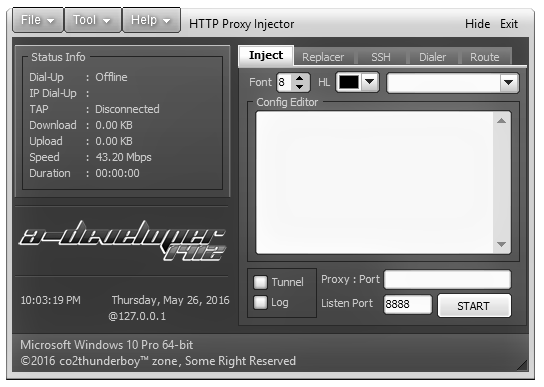Expand the HL color dropdown arrow
The image size is (544, 387).
point(369,82)
